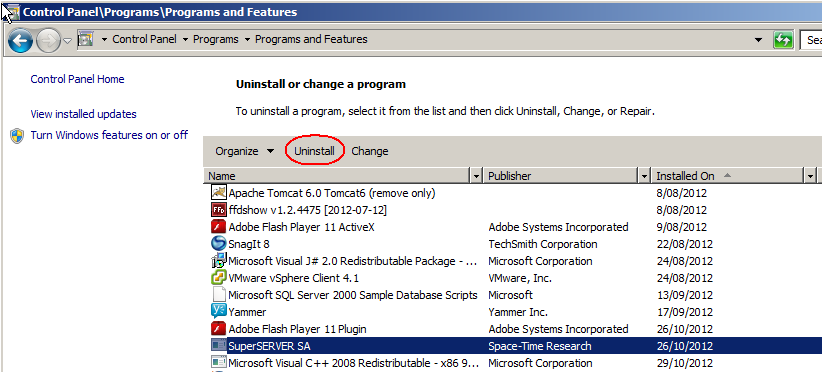This screenshot has height=372, width=822.
Task: Click the Adobe Flash Player 11 ActiveX icon
Action: pos(218,227)
